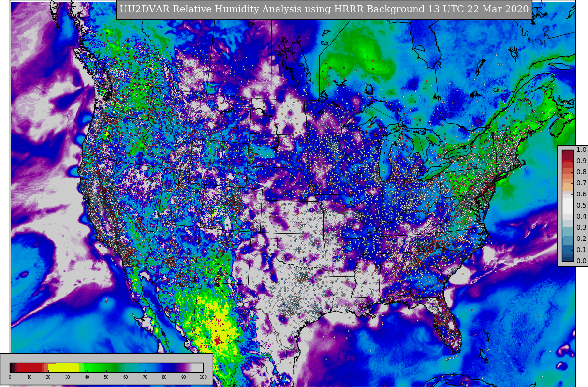Viewport: 588px width, 387px height.
Task: Click the 60 tick on humidity colorbar
Action: (126, 377)
